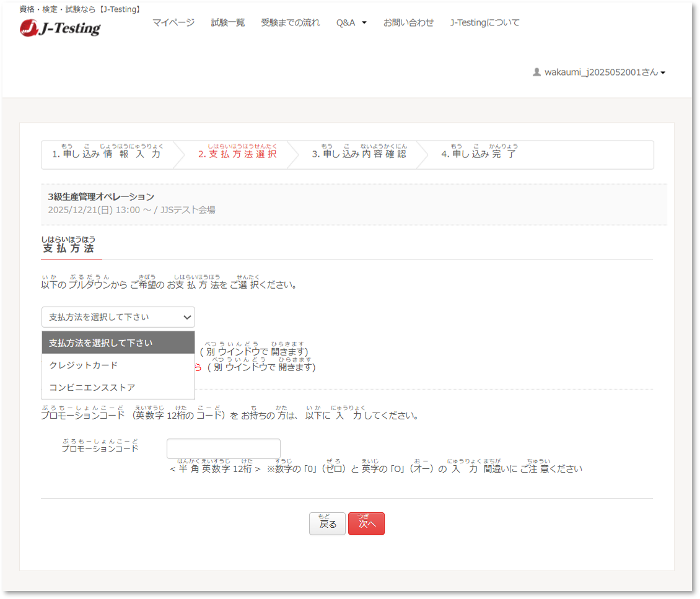Viewport: 700px width, 599px height.
Task: Select step 2 支払方法選択
Action: 237,154
